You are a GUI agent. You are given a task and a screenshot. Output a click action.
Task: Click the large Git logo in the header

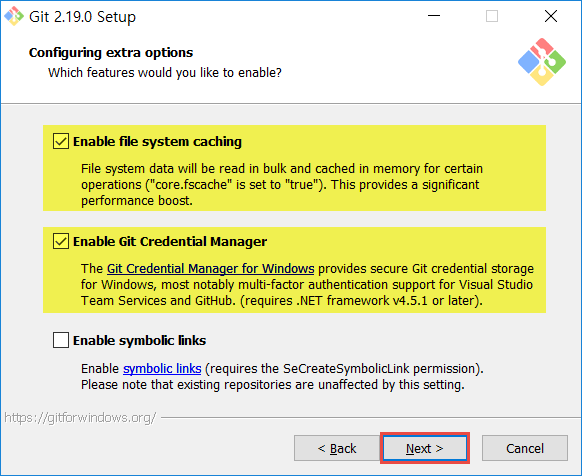[542, 62]
